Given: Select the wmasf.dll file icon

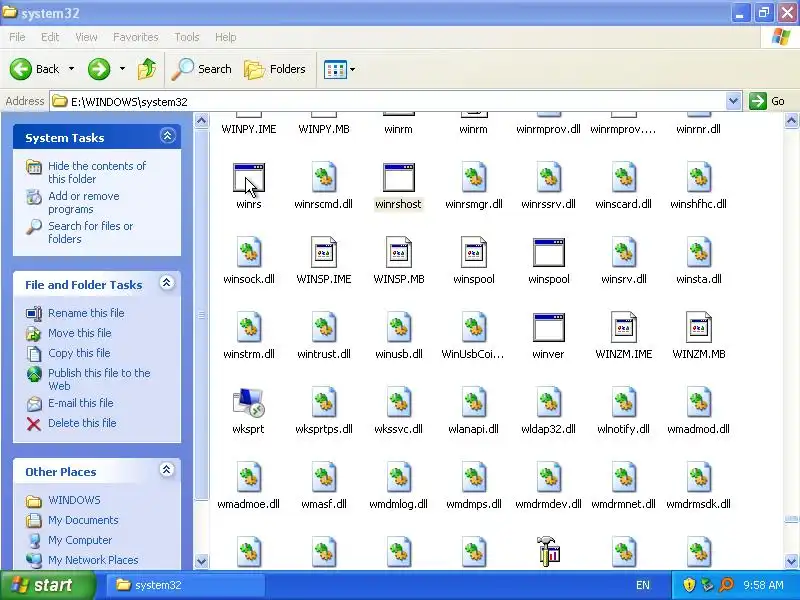Looking at the screenshot, I should tap(324, 477).
